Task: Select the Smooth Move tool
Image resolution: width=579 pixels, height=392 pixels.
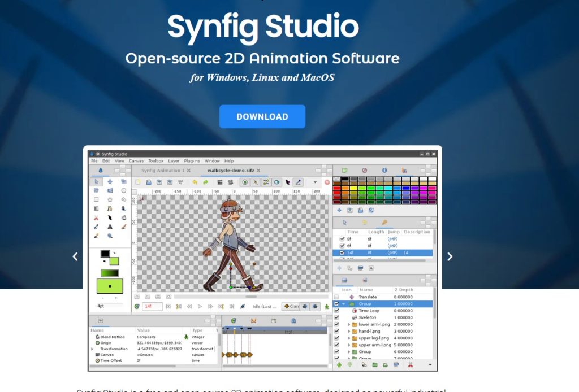Action: click(110, 182)
